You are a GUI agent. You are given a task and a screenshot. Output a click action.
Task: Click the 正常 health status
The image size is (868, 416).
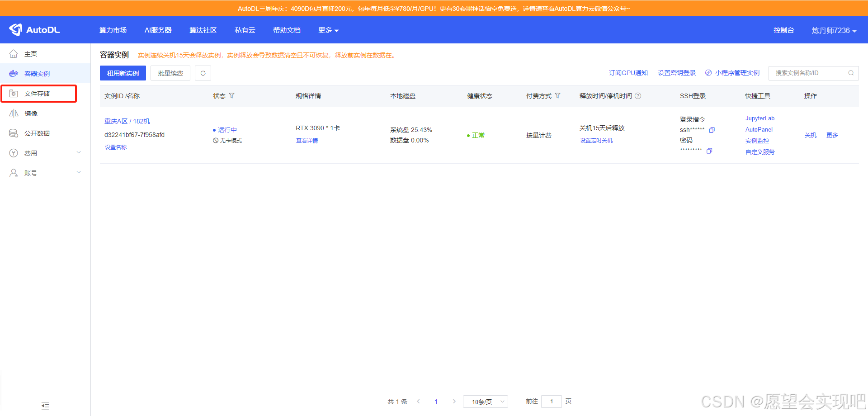(x=478, y=135)
